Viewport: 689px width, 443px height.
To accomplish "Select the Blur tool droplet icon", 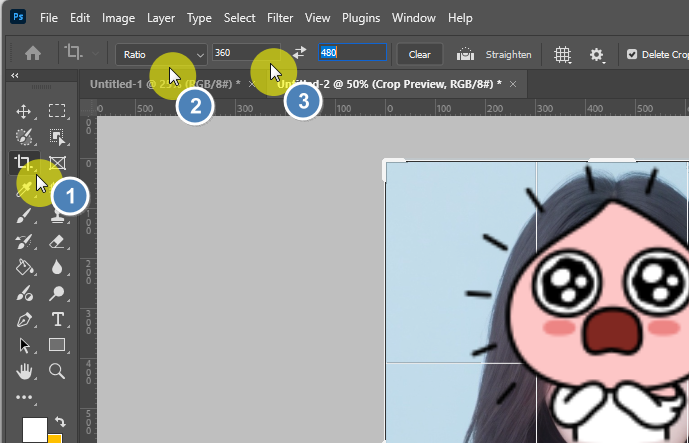I will [x=57, y=267].
